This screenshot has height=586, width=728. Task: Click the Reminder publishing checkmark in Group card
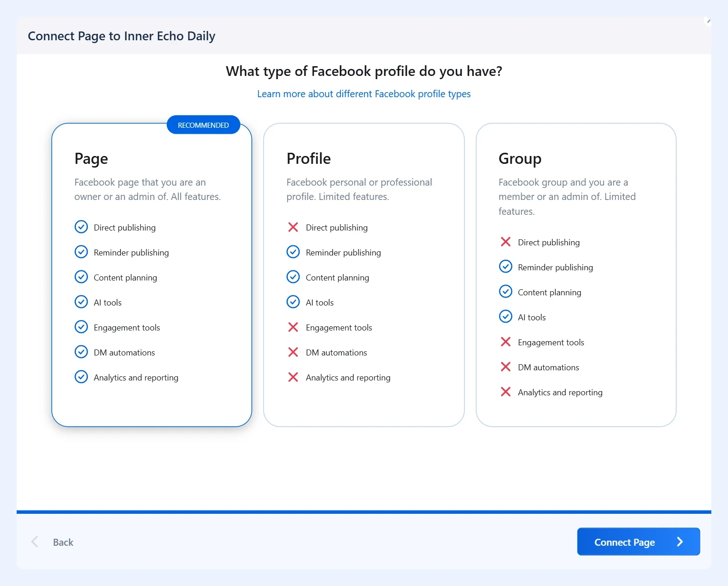(506, 267)
